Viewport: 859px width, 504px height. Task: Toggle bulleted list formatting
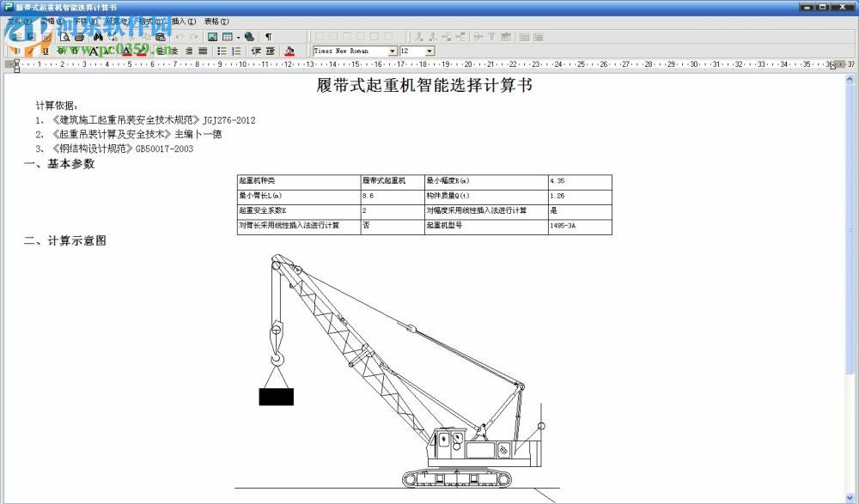coord(222,51)
